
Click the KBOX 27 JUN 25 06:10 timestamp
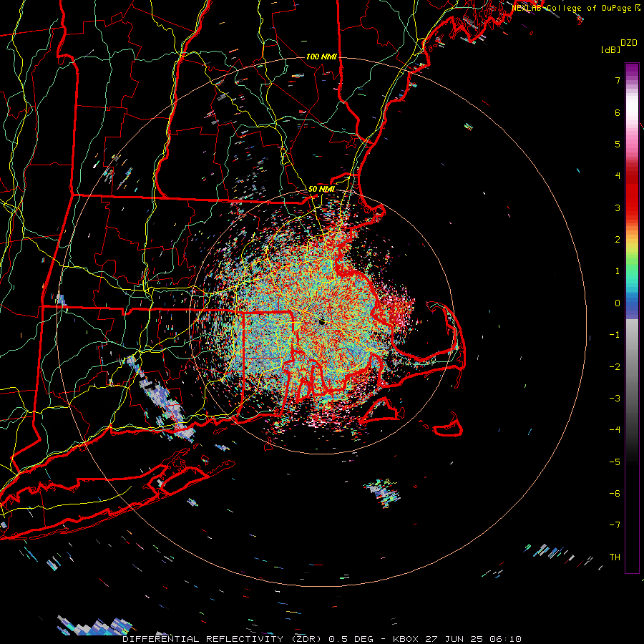(x=457, y=639)
